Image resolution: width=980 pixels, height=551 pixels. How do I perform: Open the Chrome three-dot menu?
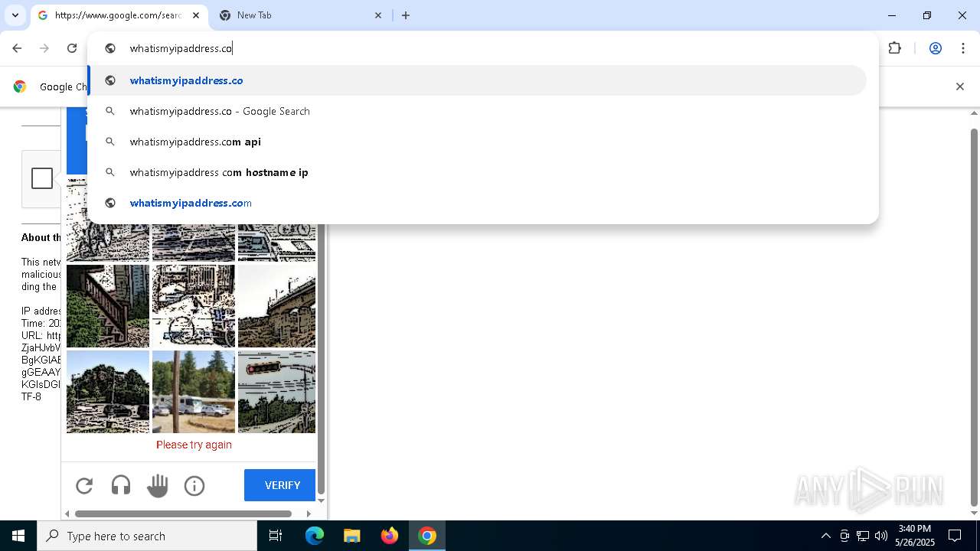tap(962, 48)
